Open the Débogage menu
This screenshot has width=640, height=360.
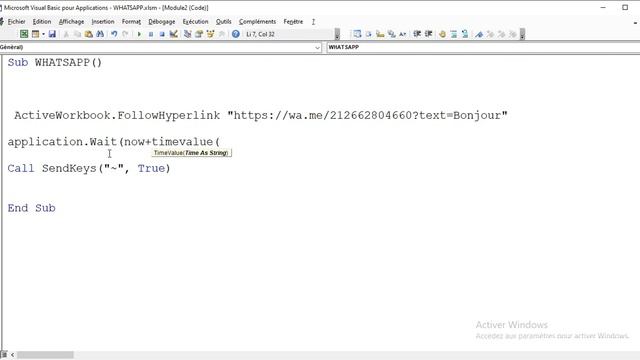click(x=162, y=22)
